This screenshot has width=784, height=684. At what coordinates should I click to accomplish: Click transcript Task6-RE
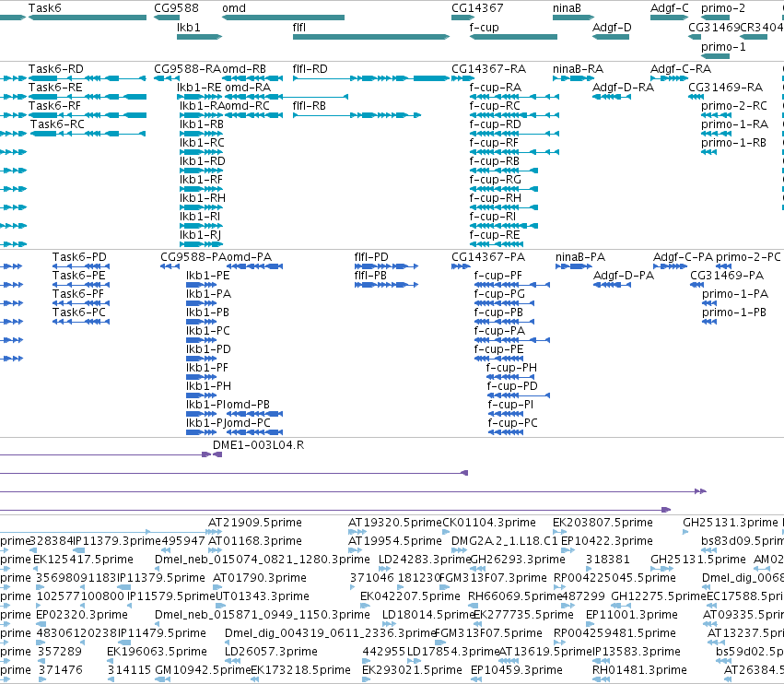point(88,97)
